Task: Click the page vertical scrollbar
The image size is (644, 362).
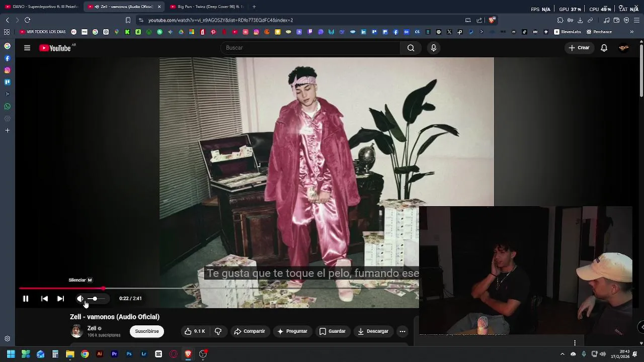Action: click(641, 70)
